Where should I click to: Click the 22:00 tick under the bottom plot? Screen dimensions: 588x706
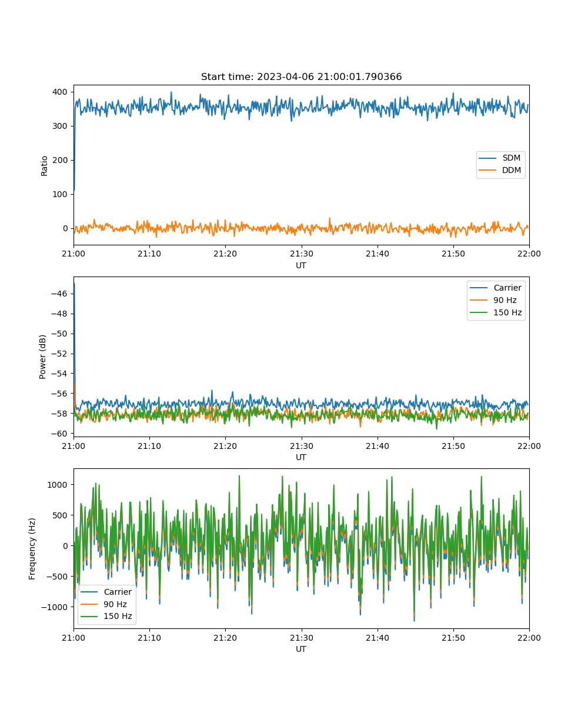pyautogui.click(x=529, y=637)
